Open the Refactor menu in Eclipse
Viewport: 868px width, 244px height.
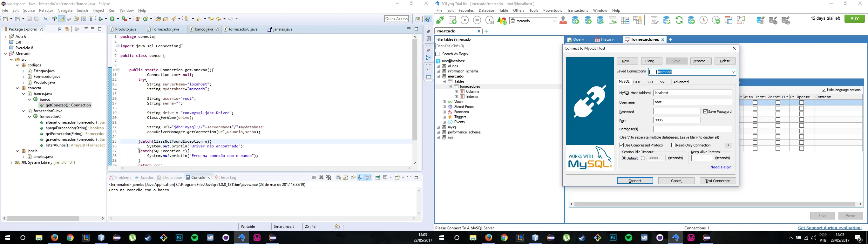[46, 11]
